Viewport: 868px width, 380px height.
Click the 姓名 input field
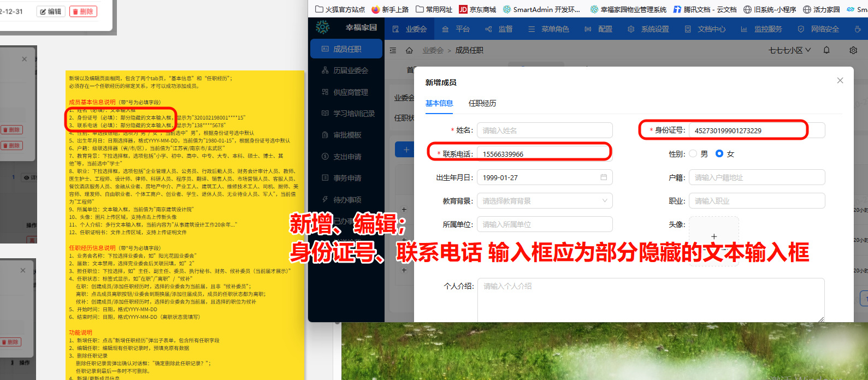[544, 130]
